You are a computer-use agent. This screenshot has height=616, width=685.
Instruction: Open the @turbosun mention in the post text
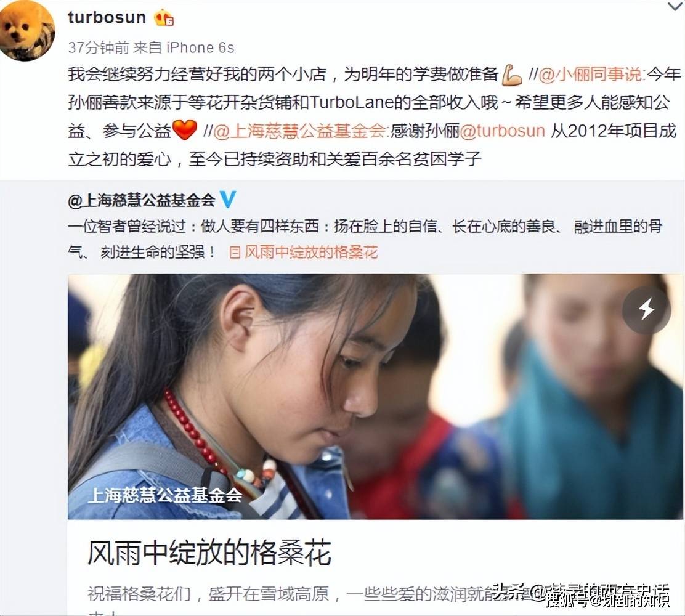503,131
